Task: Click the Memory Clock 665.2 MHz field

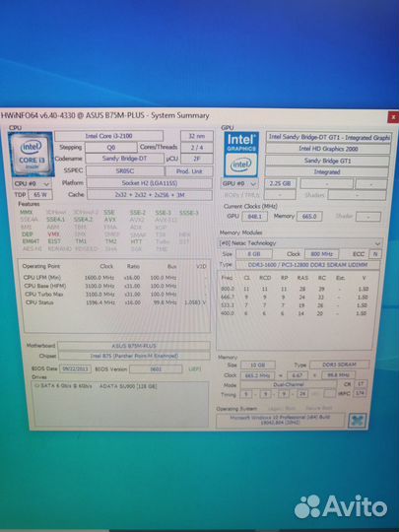Action: click(257, 375)
